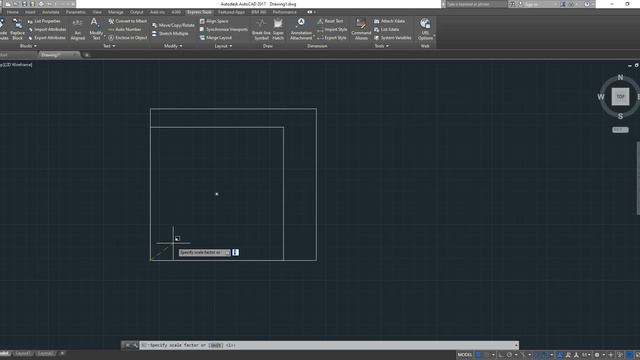Open WCS dropdown below ViewCube

click(x=620, y=130)
